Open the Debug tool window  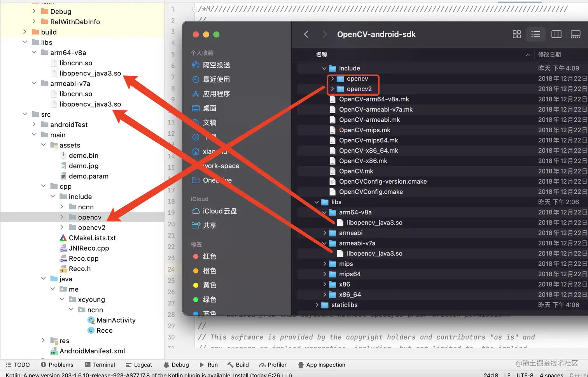[176, 365]
